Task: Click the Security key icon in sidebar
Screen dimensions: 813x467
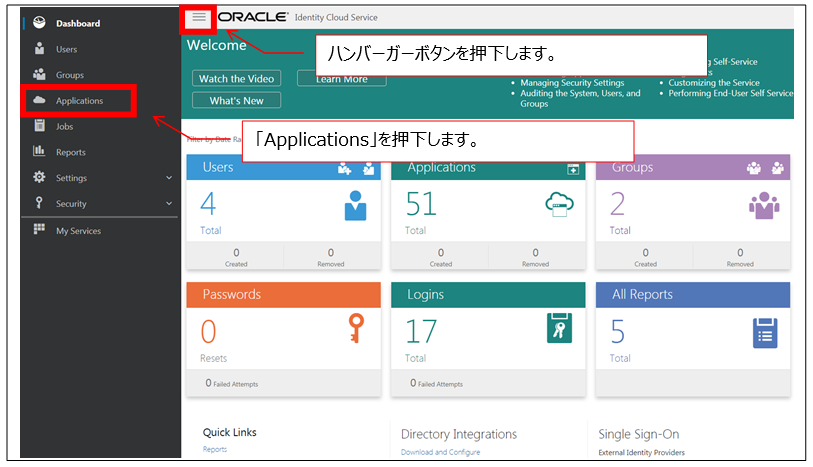Action: (x=39, y=203)
